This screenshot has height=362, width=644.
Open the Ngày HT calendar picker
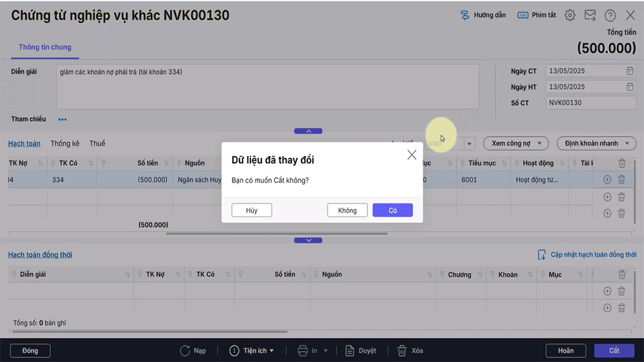click(630, 87)
